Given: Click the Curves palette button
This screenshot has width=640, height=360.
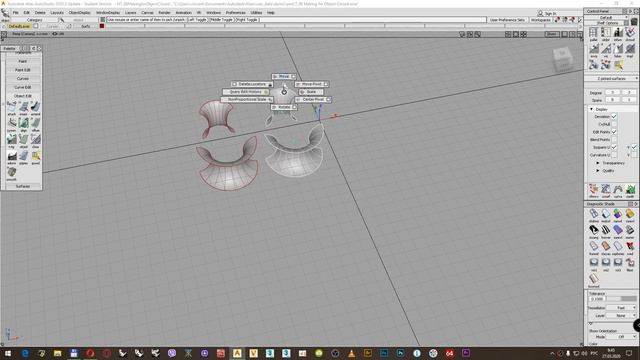Looking at the screenshot, I should pos(23,78).
